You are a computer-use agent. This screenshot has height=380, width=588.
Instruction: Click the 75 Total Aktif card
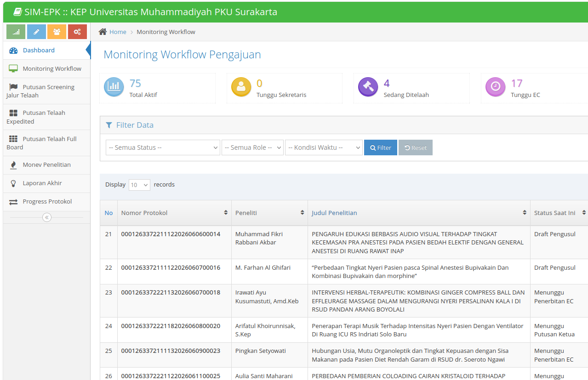point(158,88)
